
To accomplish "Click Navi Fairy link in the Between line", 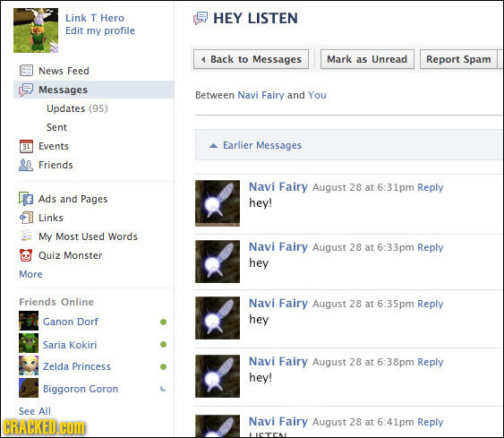I will [x=261, y=95].
